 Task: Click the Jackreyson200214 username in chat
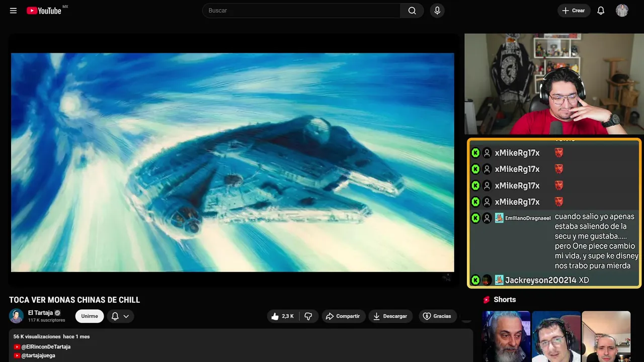540,280
